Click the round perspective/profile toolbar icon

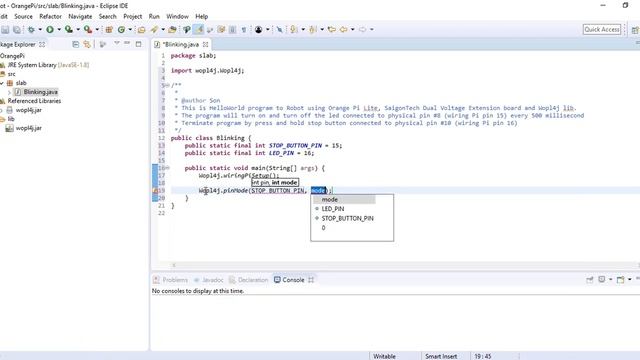[x=258, y=29]
